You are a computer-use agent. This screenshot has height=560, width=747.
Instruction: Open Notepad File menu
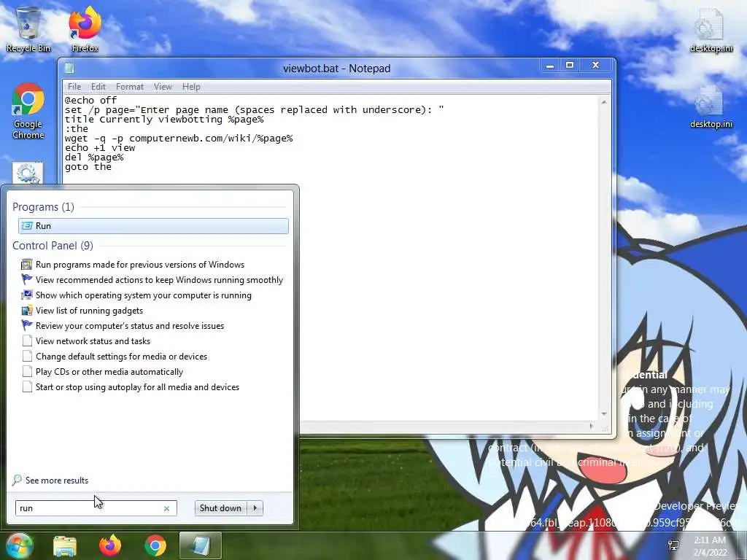coord(74,87)
